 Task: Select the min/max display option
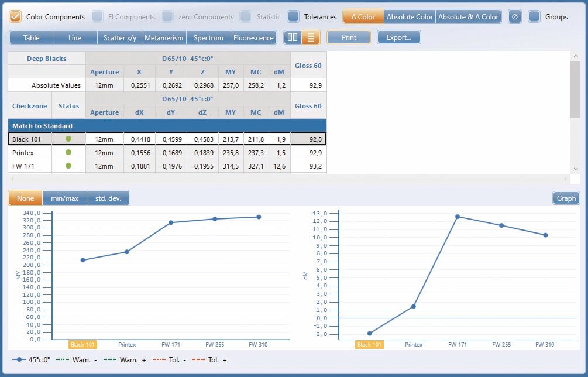pos(64,198)
